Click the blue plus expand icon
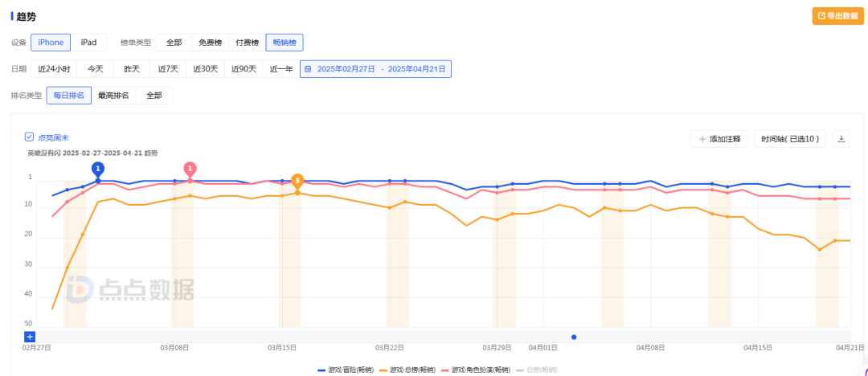The width and height of the screenshot is (868, 376). (x=30, y=337)
